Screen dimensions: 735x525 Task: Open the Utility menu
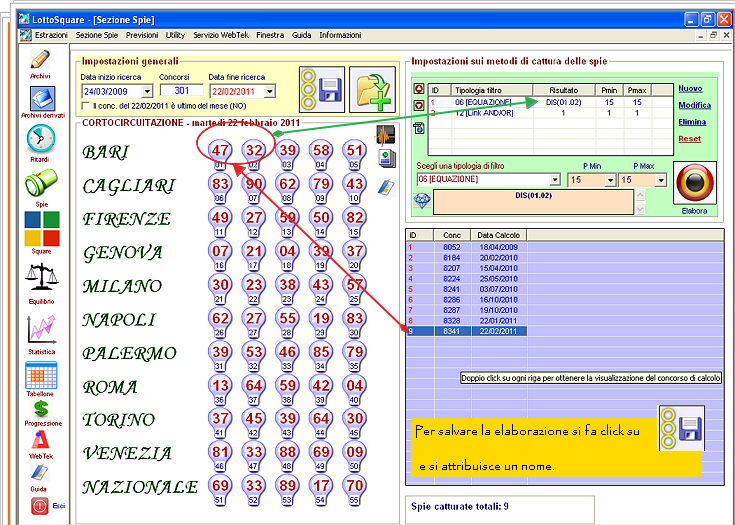tap(175, 35)
